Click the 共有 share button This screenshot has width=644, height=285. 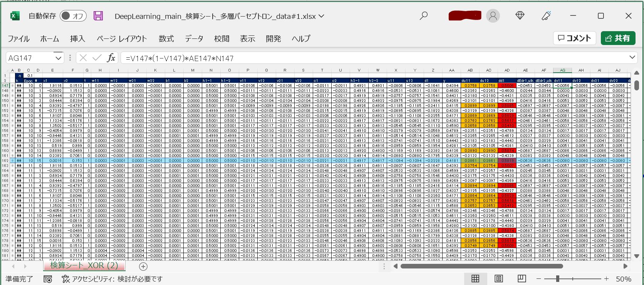pyautogui.click(x=618, y=38)
